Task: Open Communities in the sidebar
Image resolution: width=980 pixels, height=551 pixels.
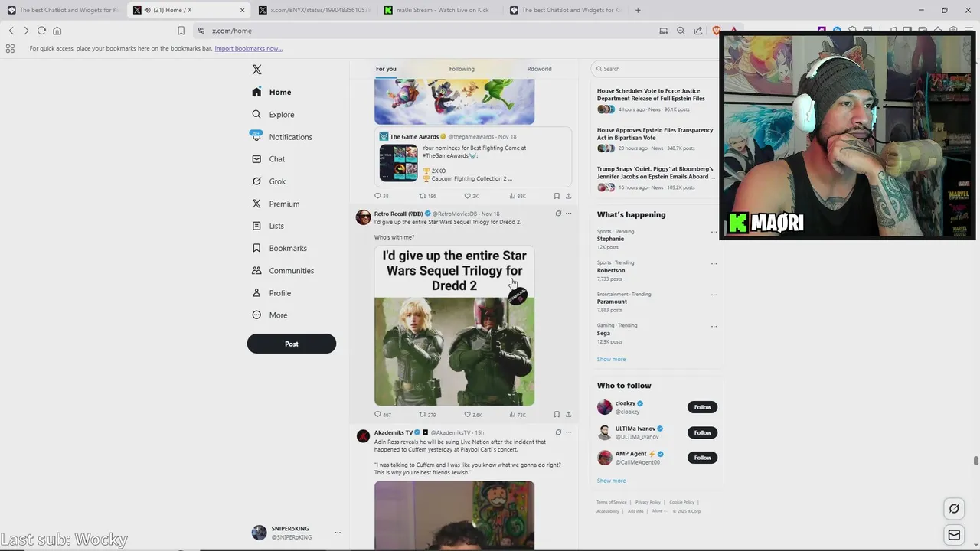Action: click(x=283, y=271)
